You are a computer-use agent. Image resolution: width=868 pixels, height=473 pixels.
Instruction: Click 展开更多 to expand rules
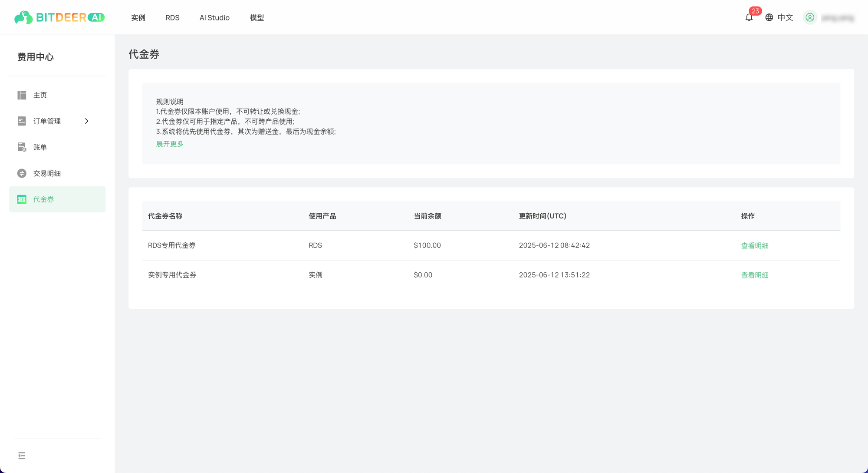[170, 144]
